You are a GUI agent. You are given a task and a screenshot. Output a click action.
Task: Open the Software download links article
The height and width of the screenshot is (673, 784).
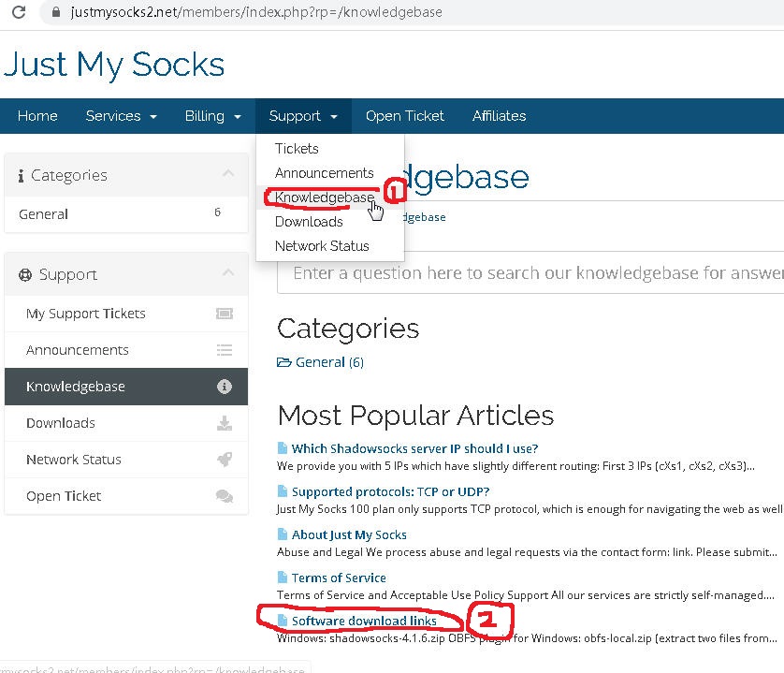click(x=364, y=621)
